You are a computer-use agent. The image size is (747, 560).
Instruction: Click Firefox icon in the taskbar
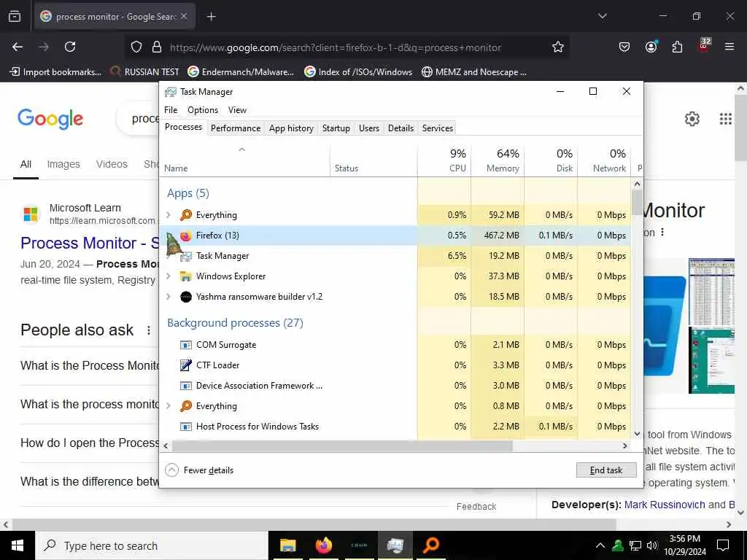click(x=323, y=545)
